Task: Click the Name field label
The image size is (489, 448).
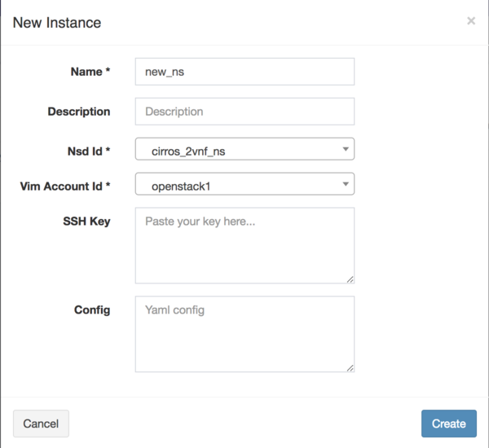Action: (90, 72)
